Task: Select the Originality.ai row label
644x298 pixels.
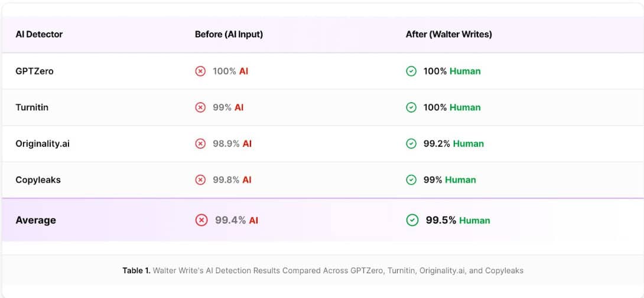Action: 43,143
